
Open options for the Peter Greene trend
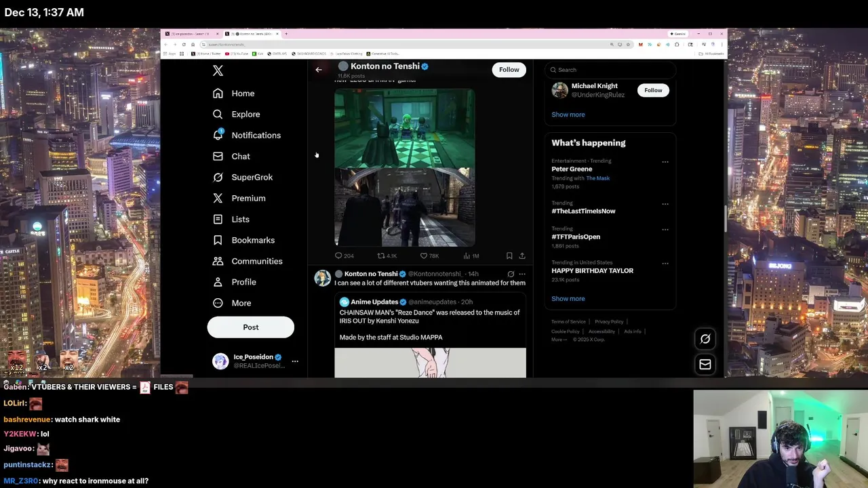click(x=665, y=162)
